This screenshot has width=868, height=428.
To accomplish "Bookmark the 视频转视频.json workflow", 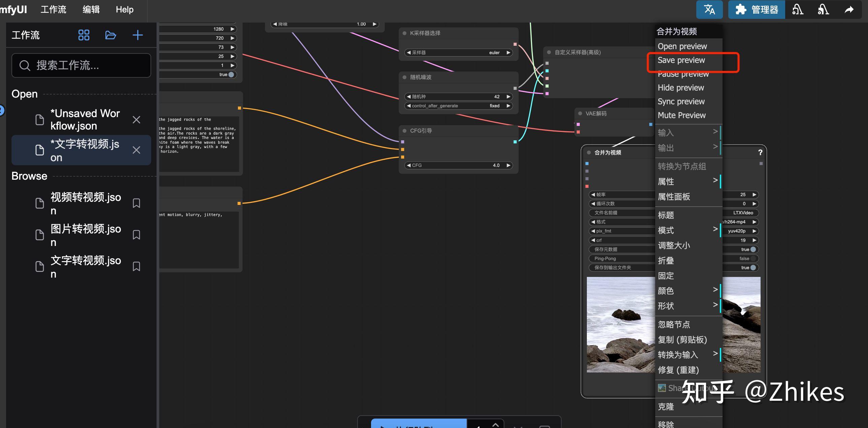I will [136, 203].
